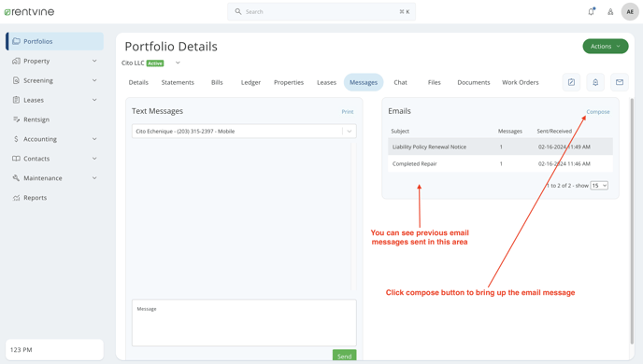
Task: Go to the Properties tab
Action: [289, 82]
